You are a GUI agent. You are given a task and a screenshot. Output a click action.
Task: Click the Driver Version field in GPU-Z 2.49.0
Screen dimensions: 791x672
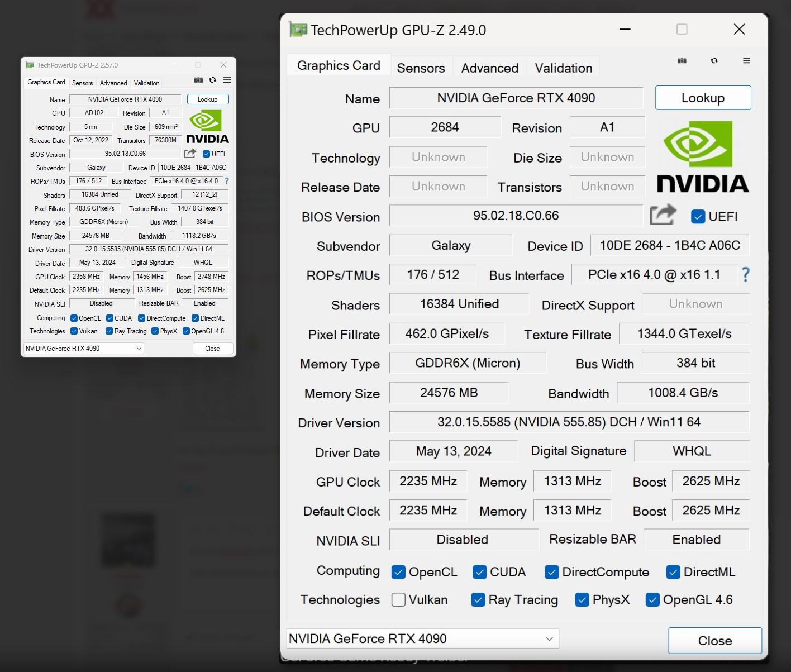tap(569, 422)
